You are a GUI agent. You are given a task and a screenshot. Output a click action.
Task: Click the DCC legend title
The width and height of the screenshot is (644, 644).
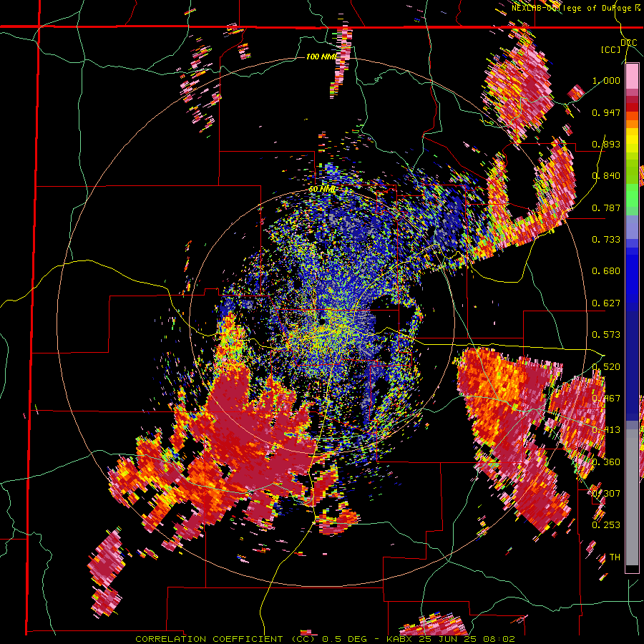point(628,43)
